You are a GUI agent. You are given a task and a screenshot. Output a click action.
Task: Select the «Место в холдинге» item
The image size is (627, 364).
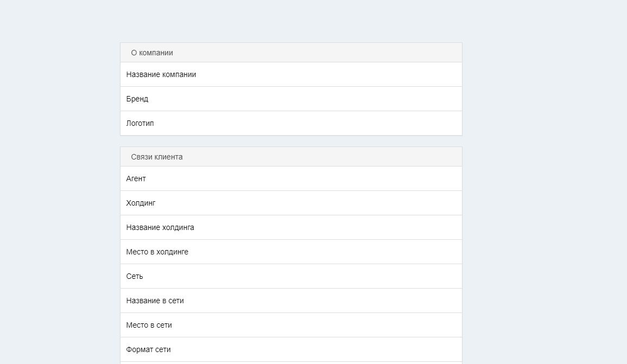click(290, 252)
